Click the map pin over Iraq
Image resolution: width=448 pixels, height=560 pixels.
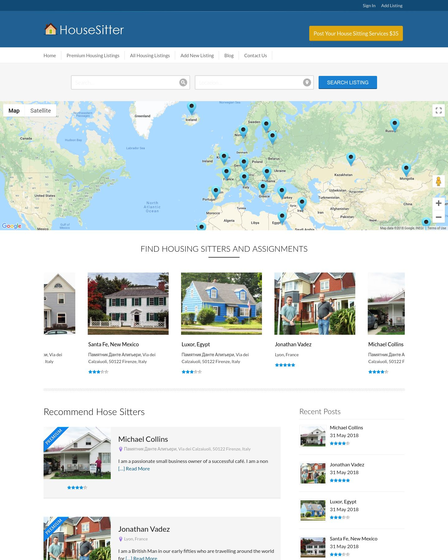302,203
